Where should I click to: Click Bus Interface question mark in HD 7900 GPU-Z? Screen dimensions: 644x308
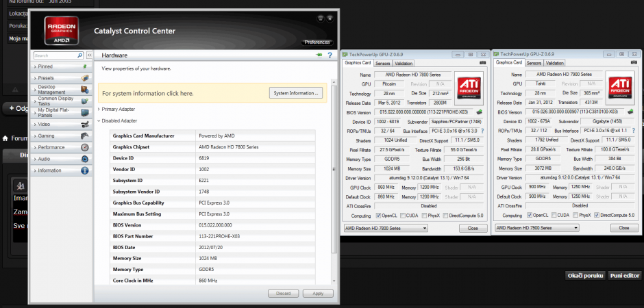(634, 131)
